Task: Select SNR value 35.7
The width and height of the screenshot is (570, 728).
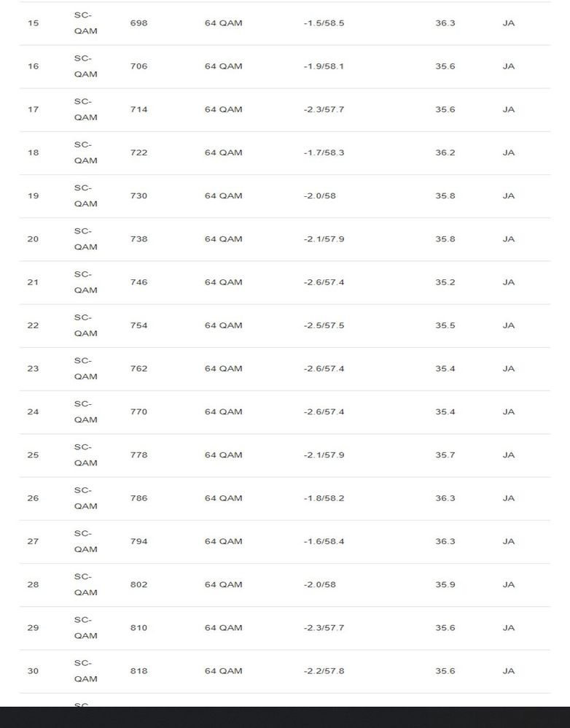Action: [x=445, y=455]
